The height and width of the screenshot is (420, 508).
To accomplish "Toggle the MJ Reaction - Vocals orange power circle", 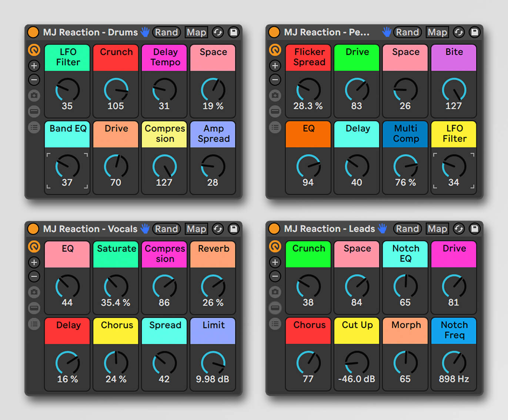I will pos(33,229).
